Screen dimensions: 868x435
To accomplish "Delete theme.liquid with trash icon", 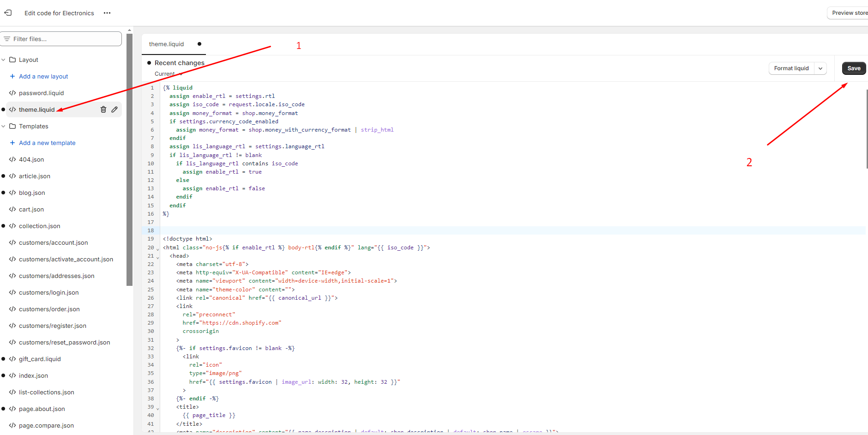I will 103,109.
